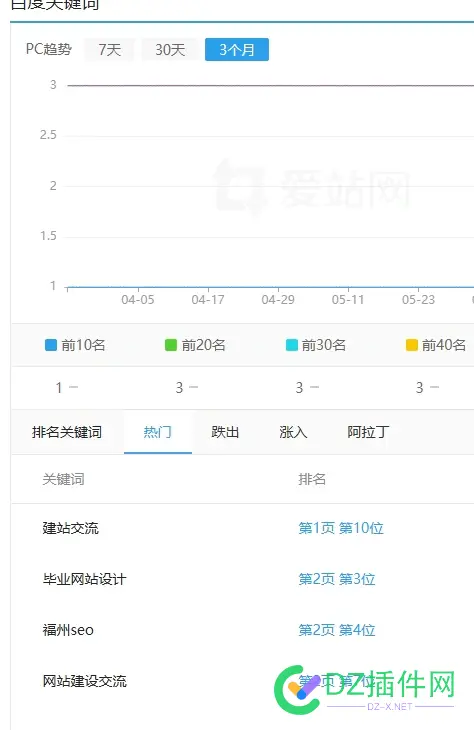474x730 pixels.
Task: Click the 05-11 date on chart axis
Action: click(x=348, y=299)
